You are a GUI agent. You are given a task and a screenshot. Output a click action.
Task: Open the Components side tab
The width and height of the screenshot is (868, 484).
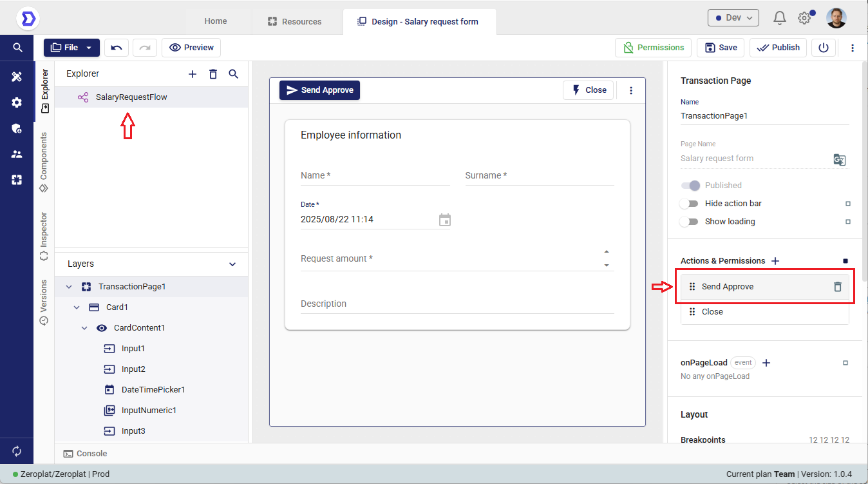(44, 162)
